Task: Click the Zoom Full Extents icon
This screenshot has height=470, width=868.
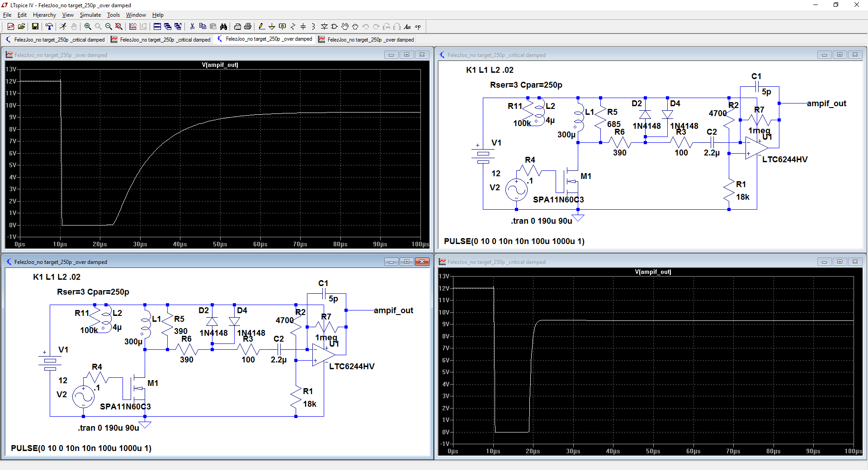Action: point(119,27)
